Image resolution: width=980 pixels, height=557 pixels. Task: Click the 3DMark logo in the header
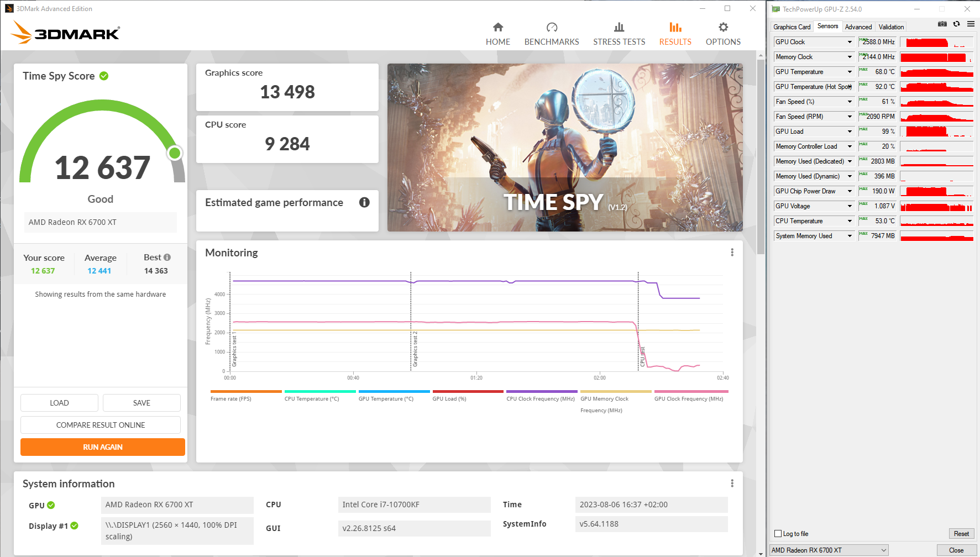65,32
